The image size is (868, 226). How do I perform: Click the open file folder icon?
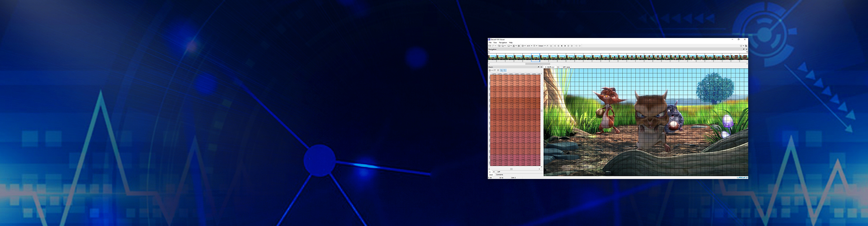click(x=490, y=46)
